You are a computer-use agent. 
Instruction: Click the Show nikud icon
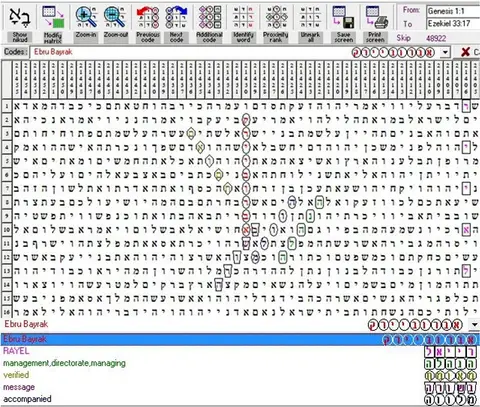pyautogui.click(x=20, y=17)
